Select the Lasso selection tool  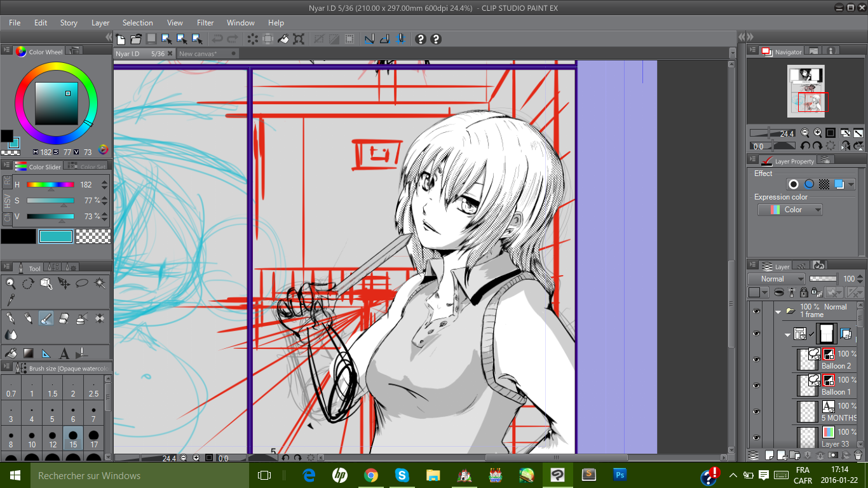[82, 283]
